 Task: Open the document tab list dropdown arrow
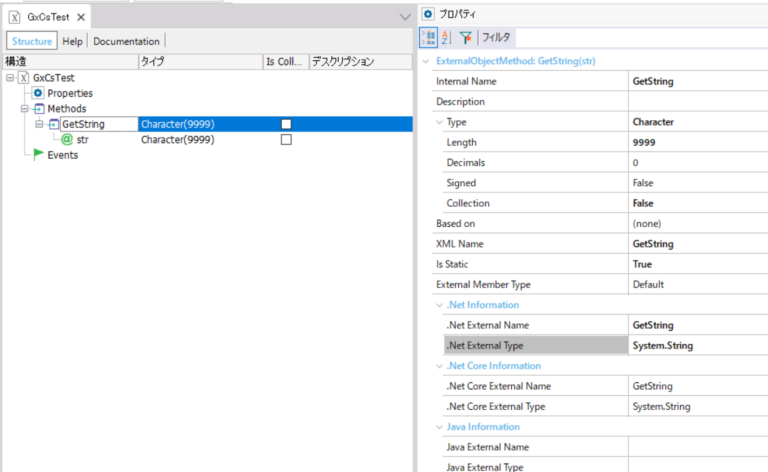[x=404, y=17]
